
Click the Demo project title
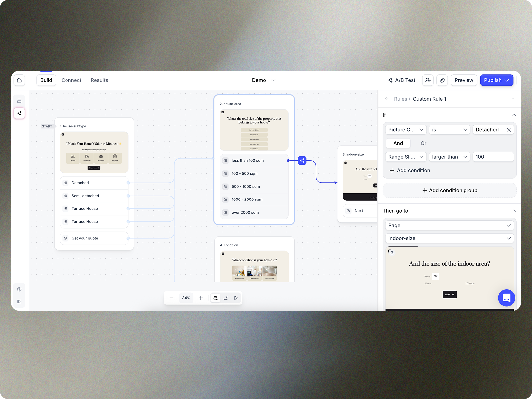[259, 80]
